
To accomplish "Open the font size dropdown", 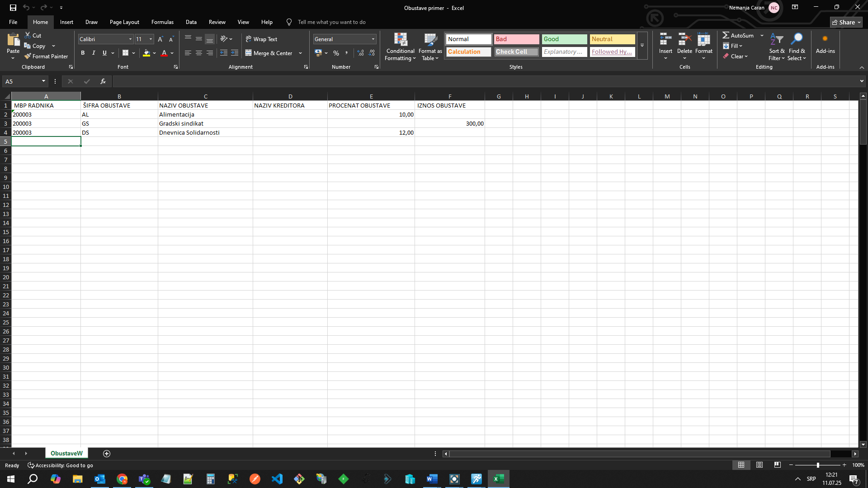I will pos(151,39).
